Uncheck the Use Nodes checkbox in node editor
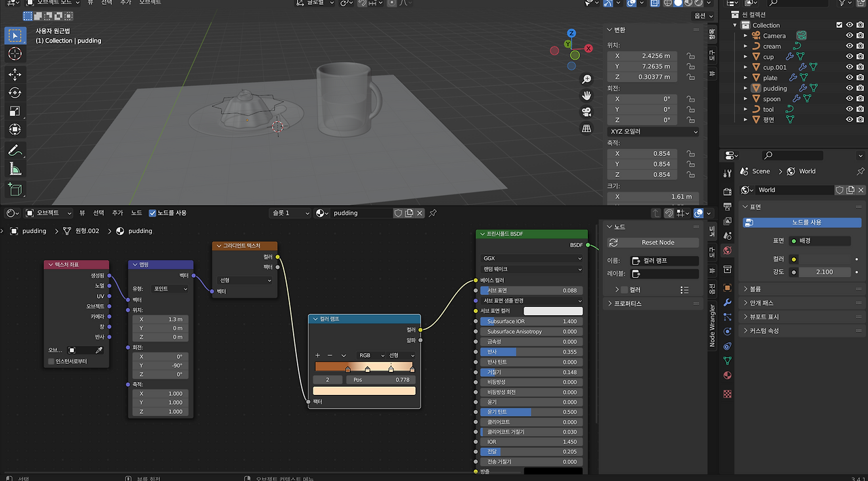This screenshot has height=481, width=868. pos(153,213)
